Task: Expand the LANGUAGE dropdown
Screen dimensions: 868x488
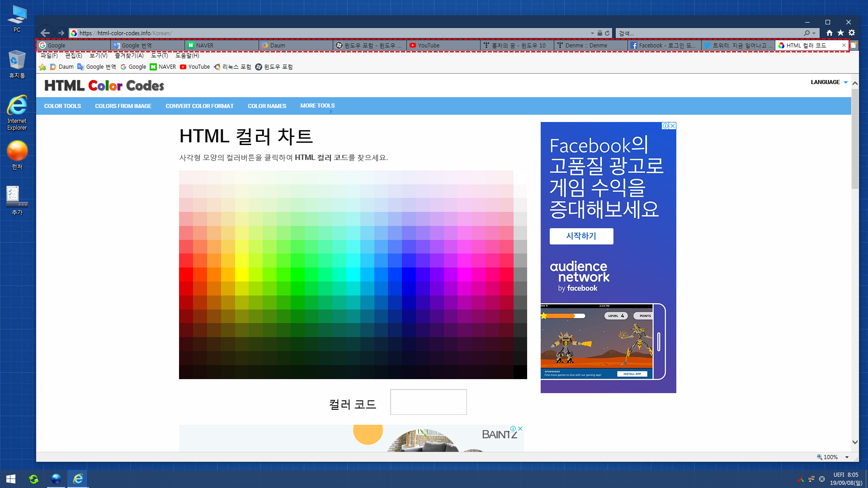Action: (829, 82)
